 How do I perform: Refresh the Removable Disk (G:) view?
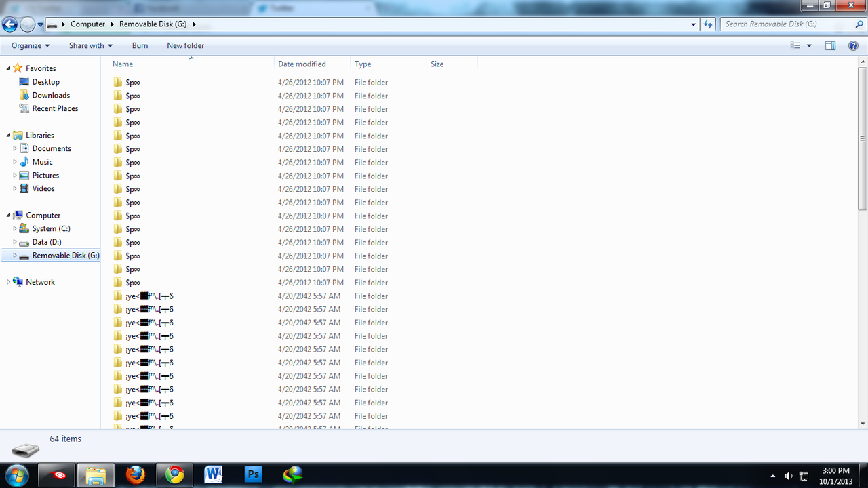pyautogui.click(x=708, y=24)
